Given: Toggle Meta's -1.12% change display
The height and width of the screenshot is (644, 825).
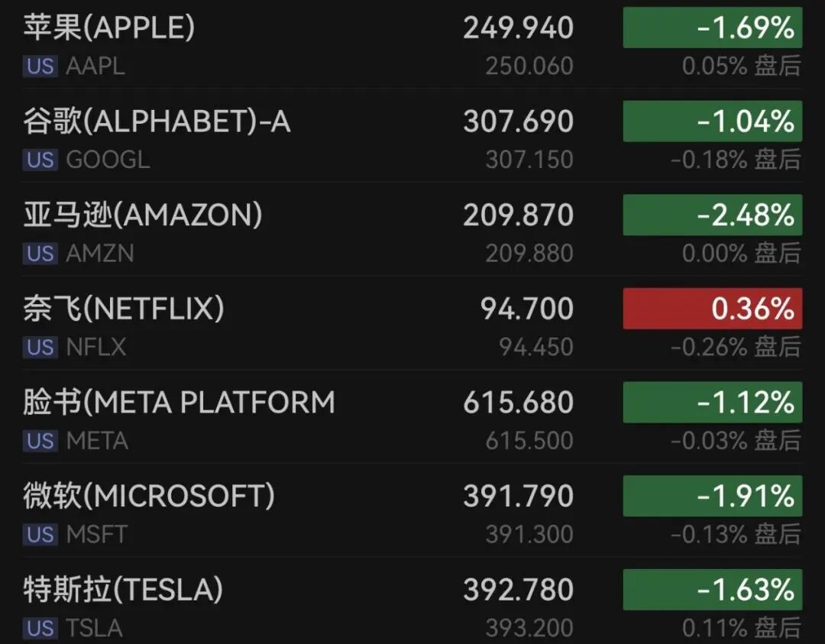Looking at the screenshot, I should click(712, 403).
